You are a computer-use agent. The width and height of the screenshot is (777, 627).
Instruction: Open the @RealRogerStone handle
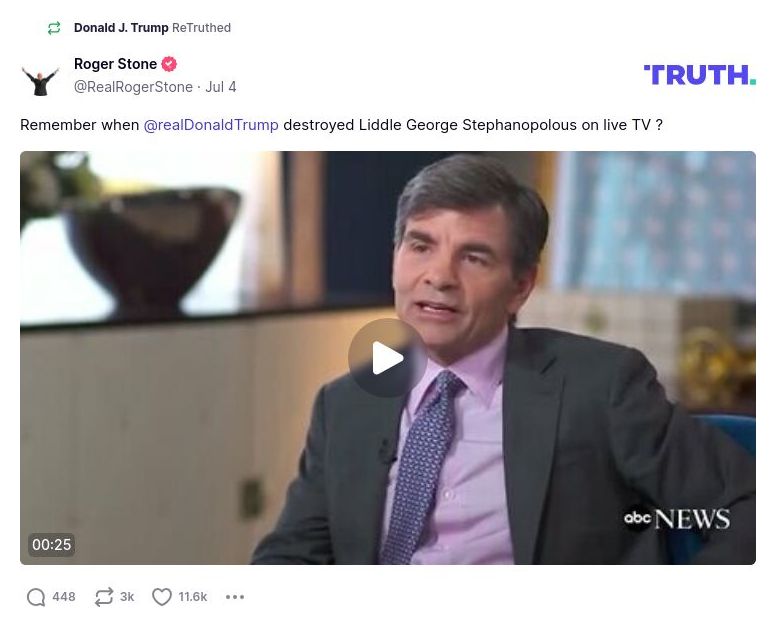point(133,87)
